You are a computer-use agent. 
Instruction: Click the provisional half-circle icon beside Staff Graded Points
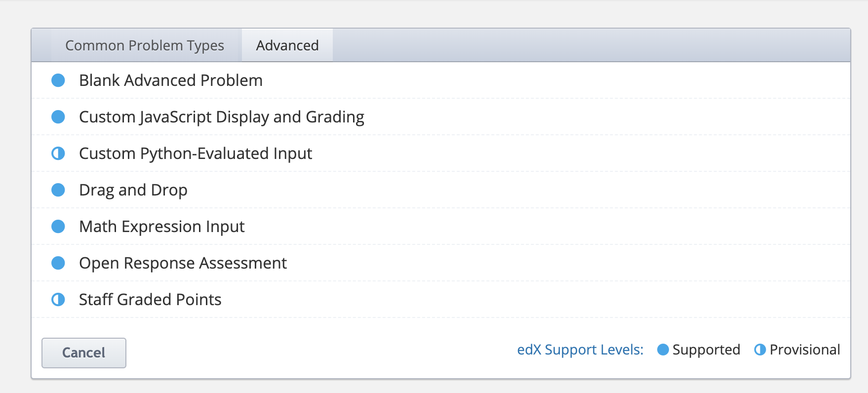click(x=58, y=300)
